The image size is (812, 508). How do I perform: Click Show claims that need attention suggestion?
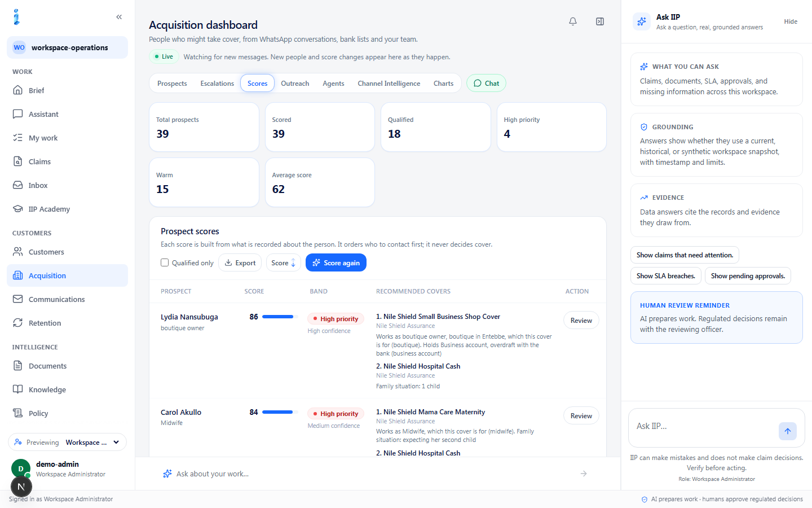685,255
